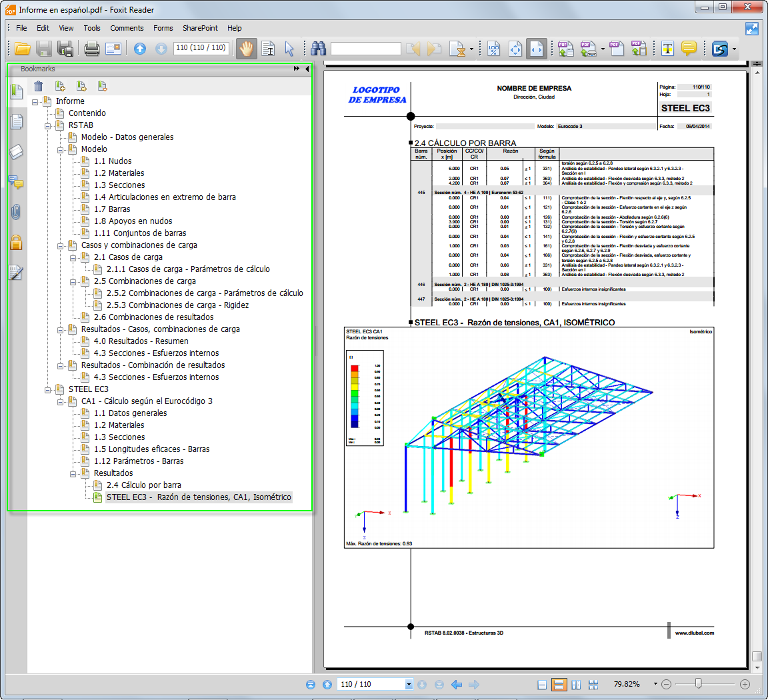Screen dimensions: 768x700
Task: Collapse the Resultados bookmark node
Action: click(x=73, y=474)
